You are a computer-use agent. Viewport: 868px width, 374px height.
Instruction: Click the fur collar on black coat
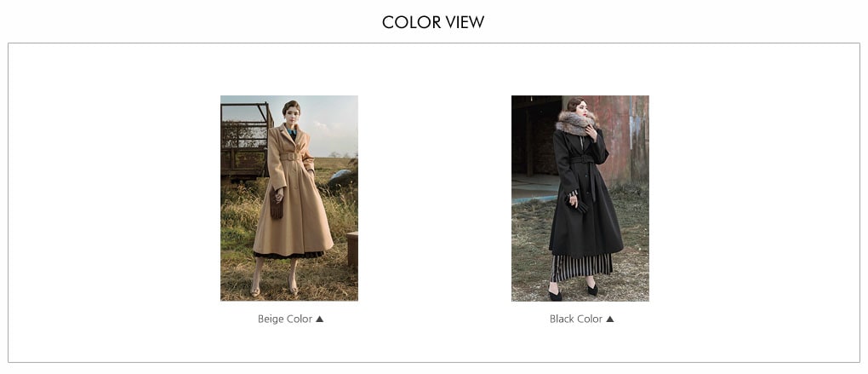(x=577, y=123)
